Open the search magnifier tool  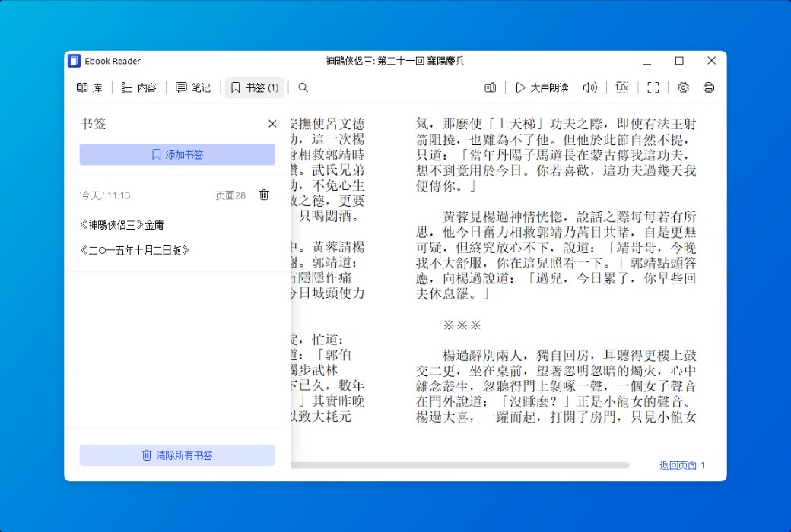point(303,87)
